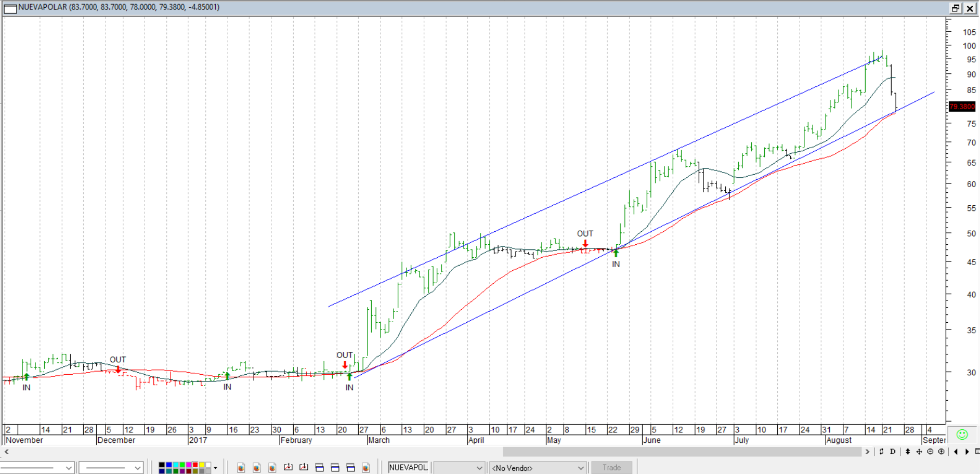
Task: Select the white color swatch
Action: pyautogui.click(x=208, y=465)
